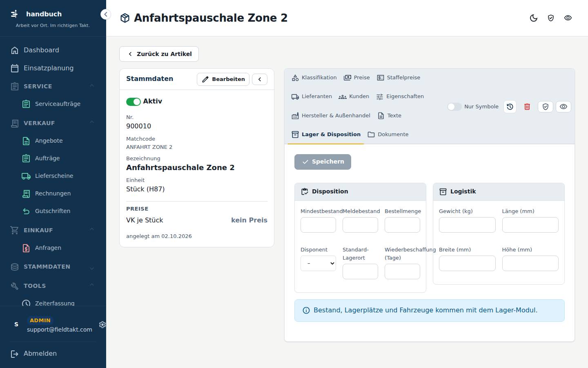Open the Texte tab
Screen dimensions: 588x368
pyautogui.click(x=390, y=116)
